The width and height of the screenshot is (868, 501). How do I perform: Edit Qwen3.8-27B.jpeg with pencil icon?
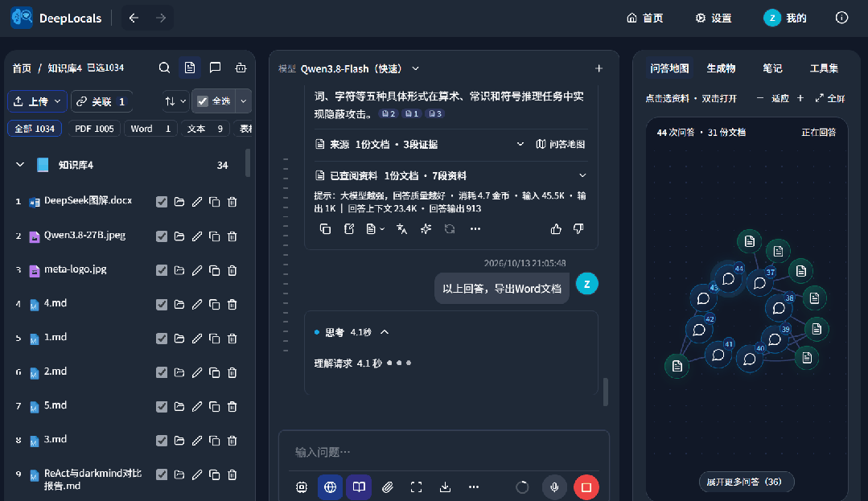197,236
